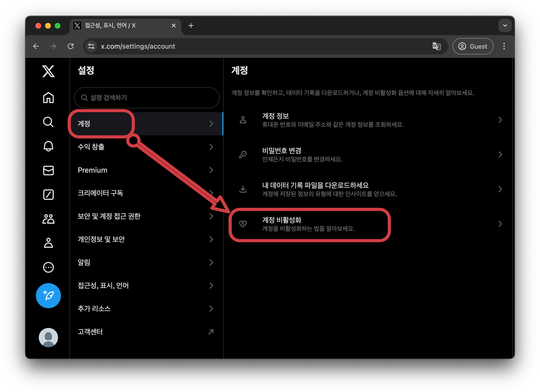Image resolution: width=540 pixels, height=392 pixels.
Task: Open Profile person icon in sidebar
Action: (x=48, y=243)
